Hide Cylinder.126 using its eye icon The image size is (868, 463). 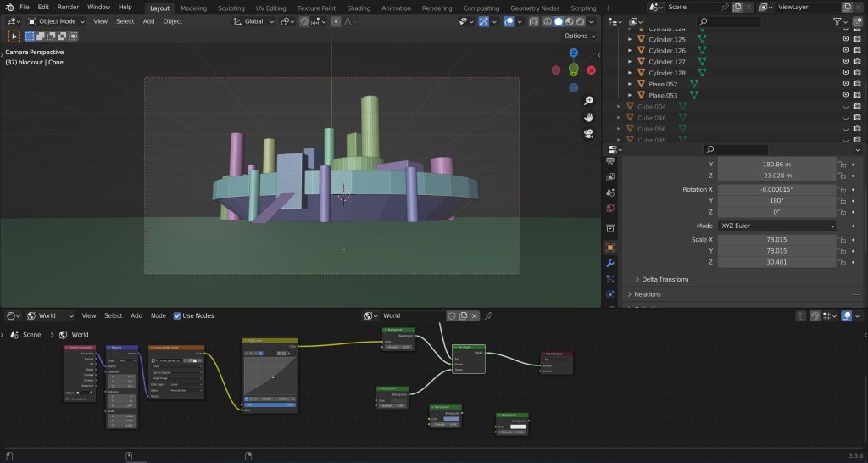[x=845, y=51]
